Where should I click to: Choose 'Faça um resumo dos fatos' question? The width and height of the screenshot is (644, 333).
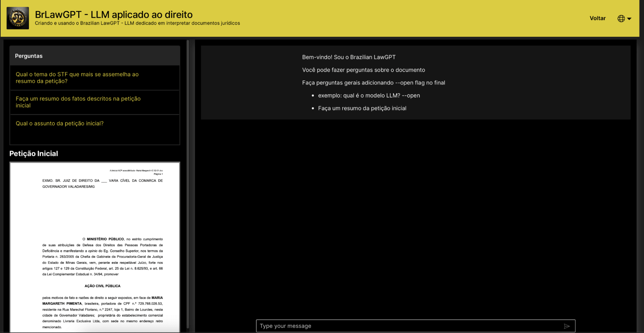pos(78,102)
